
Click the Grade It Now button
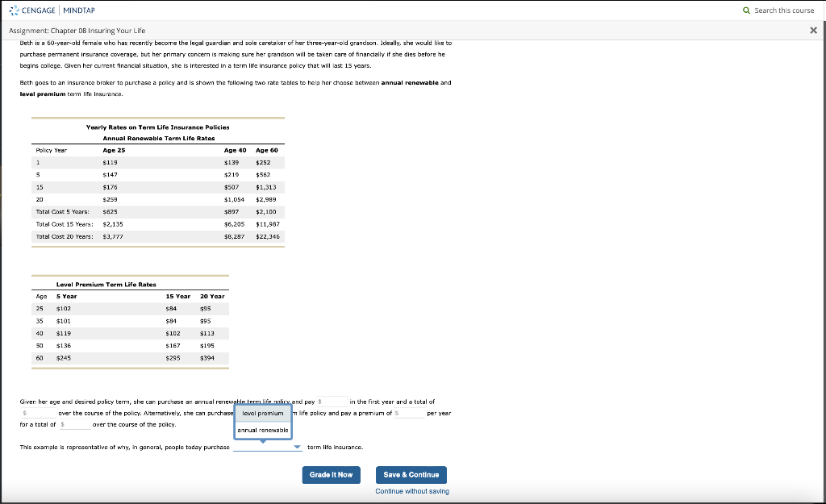point(332,474)
